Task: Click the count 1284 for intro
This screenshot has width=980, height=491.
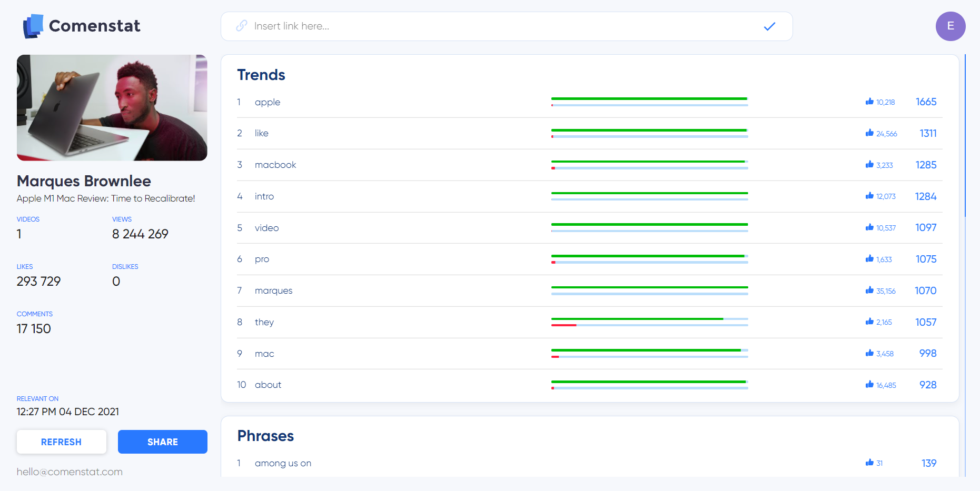Action: pyautogui.click(x=926, y=196)
